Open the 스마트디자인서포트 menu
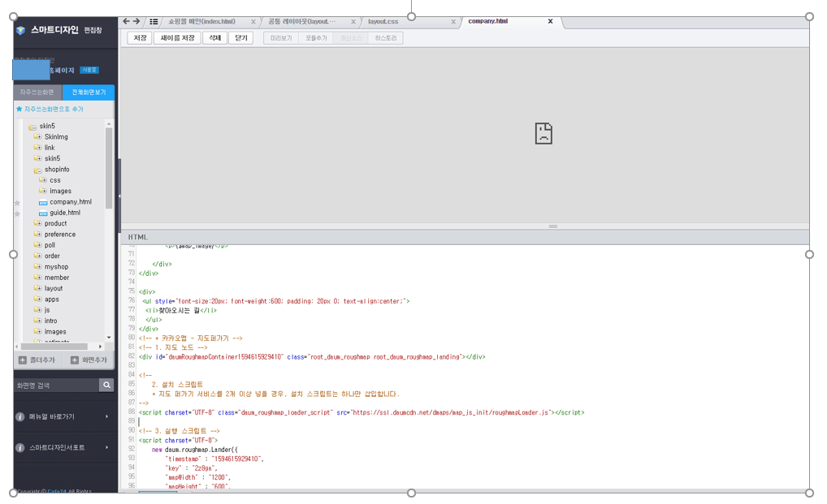 click(x=63, y=448)
